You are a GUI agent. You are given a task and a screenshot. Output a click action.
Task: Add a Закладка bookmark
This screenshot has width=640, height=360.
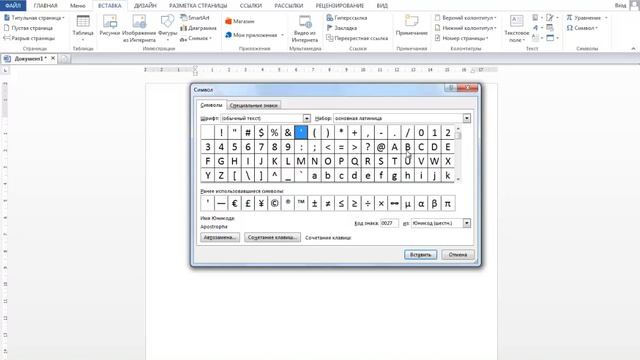tap(342, 28)
